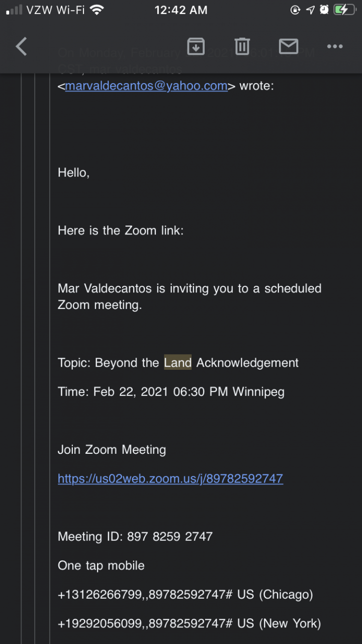Tap the alarm clock status icon
Image resolution: width=362 pixels, height=644 pixels.
324,10
